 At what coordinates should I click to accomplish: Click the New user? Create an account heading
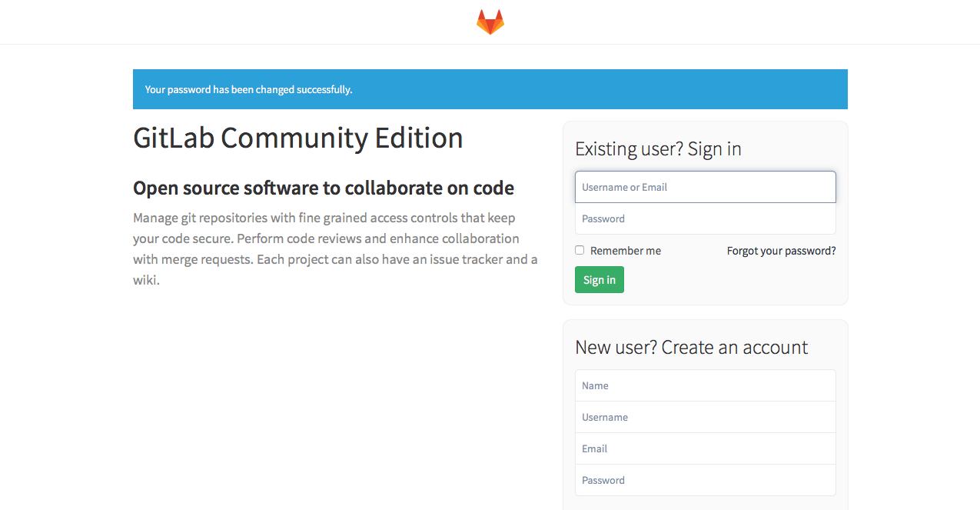tap(691, 347)
